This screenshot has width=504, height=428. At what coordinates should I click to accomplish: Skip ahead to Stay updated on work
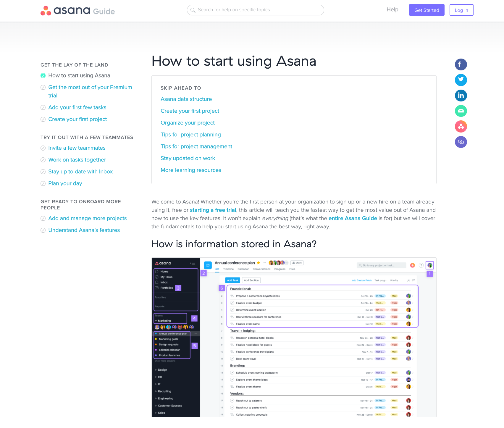coord(188,158)
